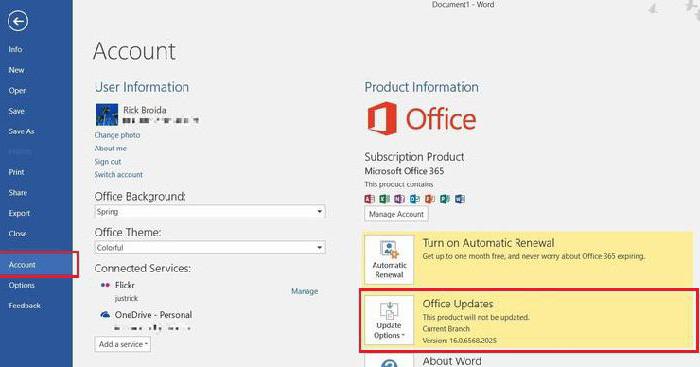Image resolution: width=700 pixels, height=367 pixels.
Task: Click the Flickr service icon
Action: coord(105,285)
